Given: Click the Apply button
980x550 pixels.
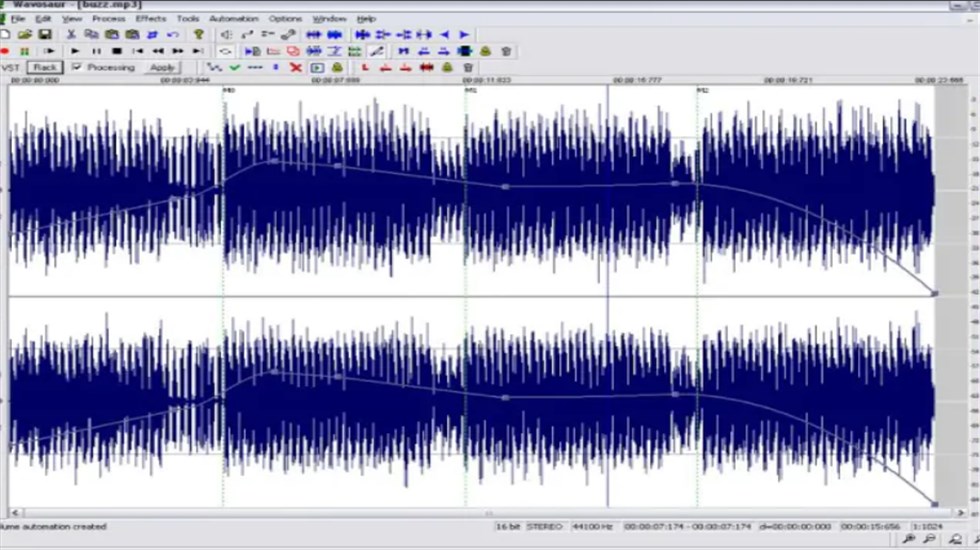Looking at the screenshot, I should 162,68.
